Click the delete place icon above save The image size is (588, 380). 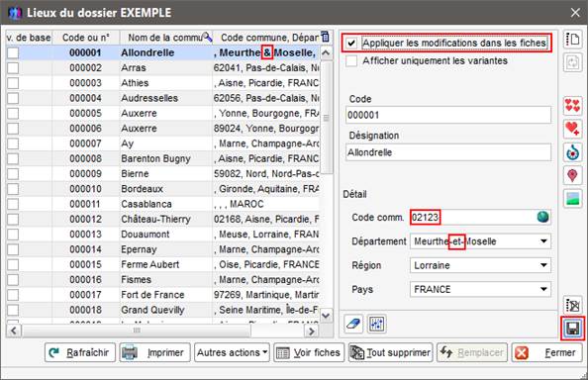[572, 306]
